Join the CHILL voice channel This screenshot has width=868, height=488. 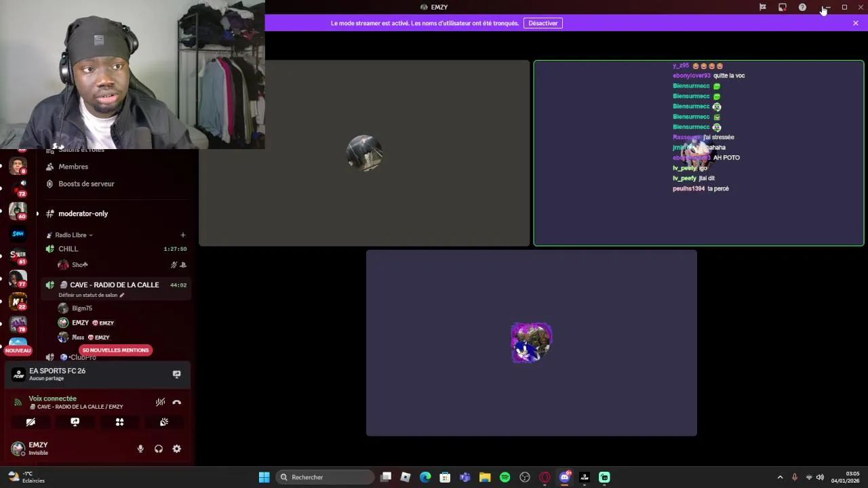pos(68,249)
